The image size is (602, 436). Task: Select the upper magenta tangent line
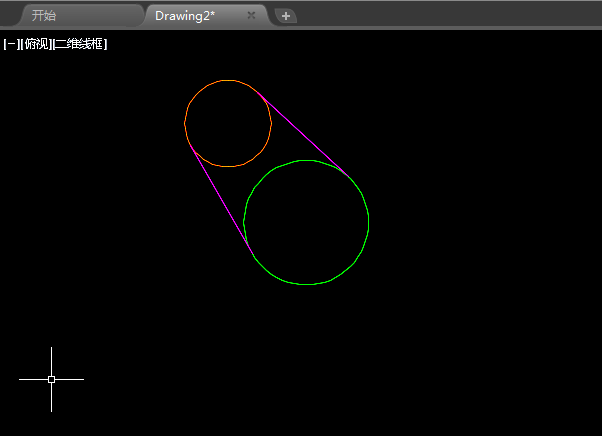(x=303, y=134)
